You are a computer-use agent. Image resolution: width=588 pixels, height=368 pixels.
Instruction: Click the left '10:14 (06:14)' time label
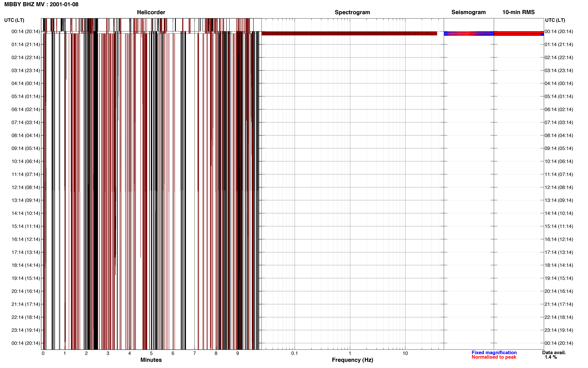[26, 161]
